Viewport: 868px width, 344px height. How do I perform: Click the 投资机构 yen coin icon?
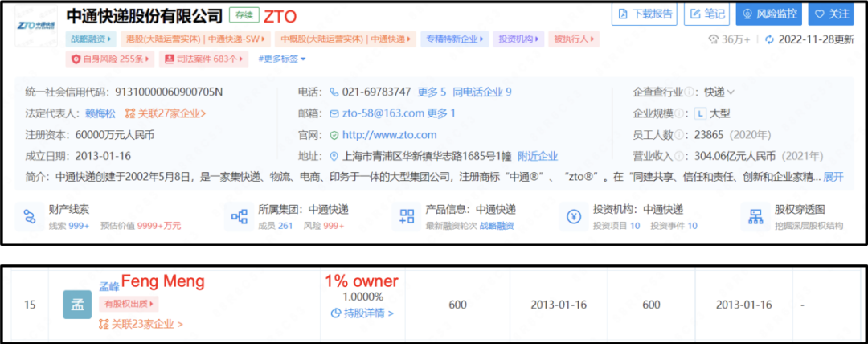tap(574, 216)
